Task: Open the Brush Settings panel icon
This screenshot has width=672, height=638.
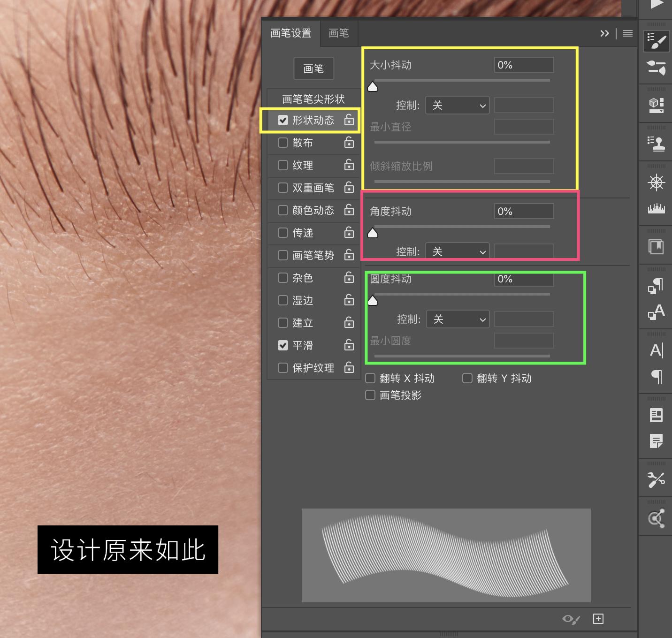Action: click(656, 41)
